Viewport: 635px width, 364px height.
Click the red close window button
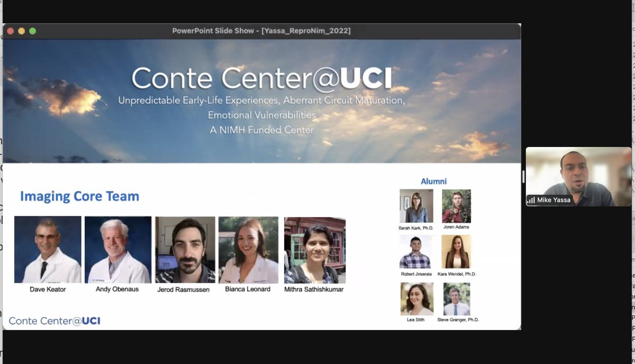[x=10, y=31]
